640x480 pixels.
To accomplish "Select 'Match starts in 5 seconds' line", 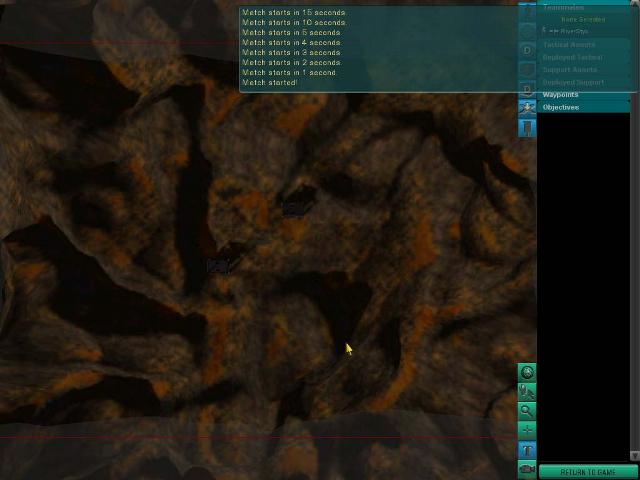I will (x=291, y=33).
